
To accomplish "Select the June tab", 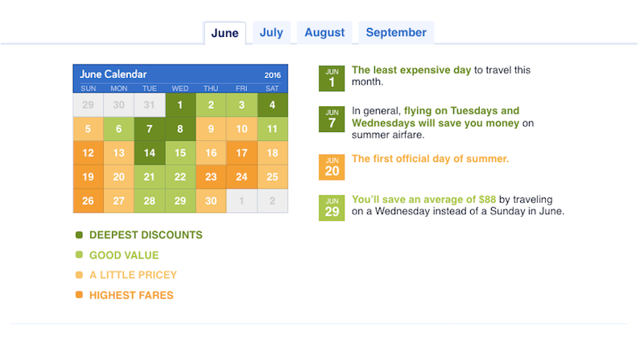I will point(225,33).
